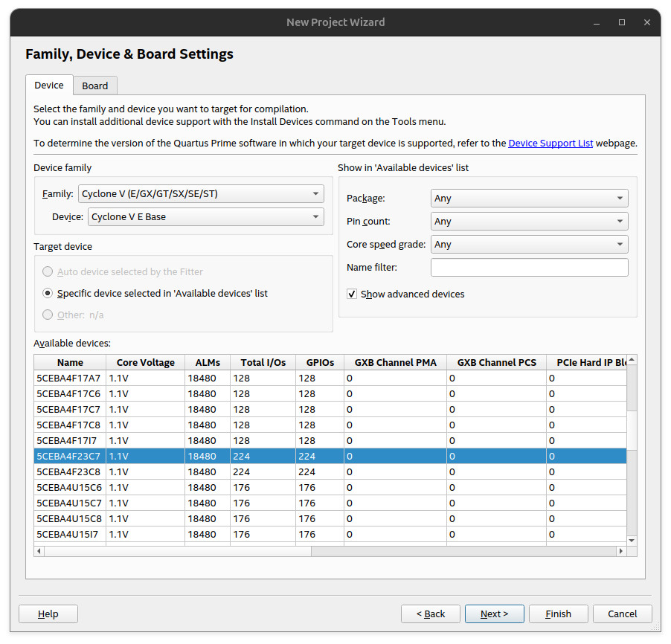Toggle Show advanced devices checkbox
This screenshot has height=644, width=671.
pos(352,294)
